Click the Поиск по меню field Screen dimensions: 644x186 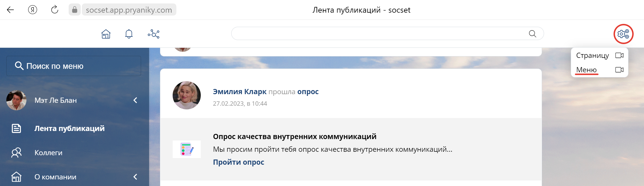74,66
